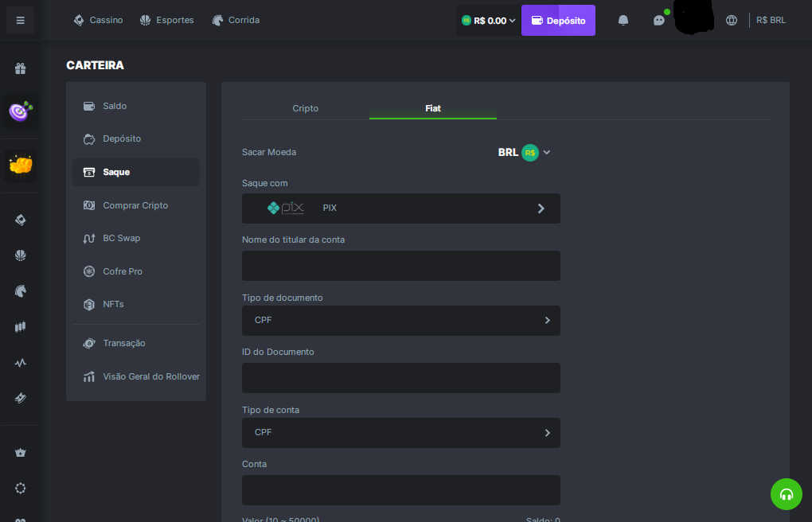Expand the BRL currency dropdown
The width and height of the screenshot is (812, 522).
pyautogui.click(x=524, y=152)
